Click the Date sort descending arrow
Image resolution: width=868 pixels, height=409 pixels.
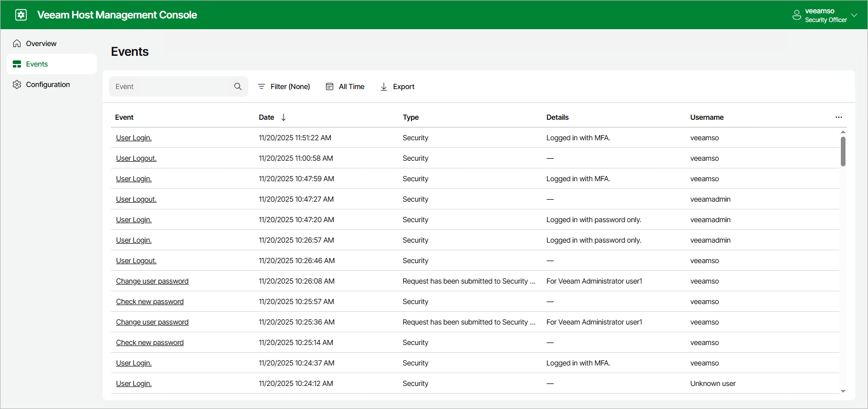pos(284,117)
